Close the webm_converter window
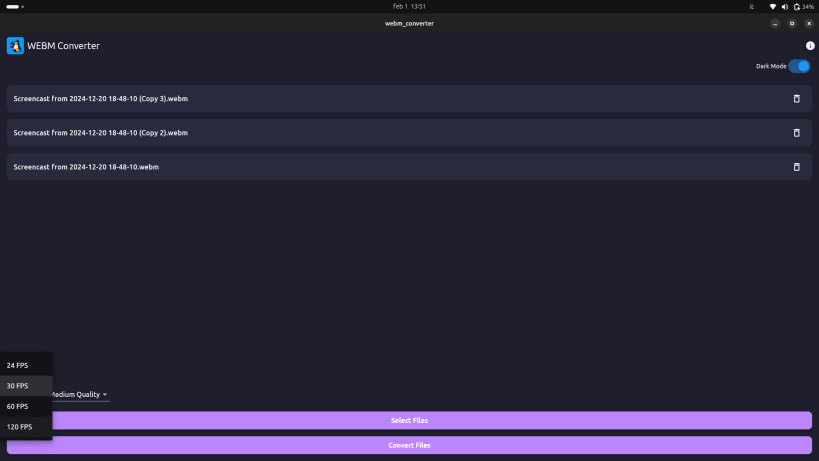This screenshot has width=819, height=461. pyautogui.click(x=809, y=23)
